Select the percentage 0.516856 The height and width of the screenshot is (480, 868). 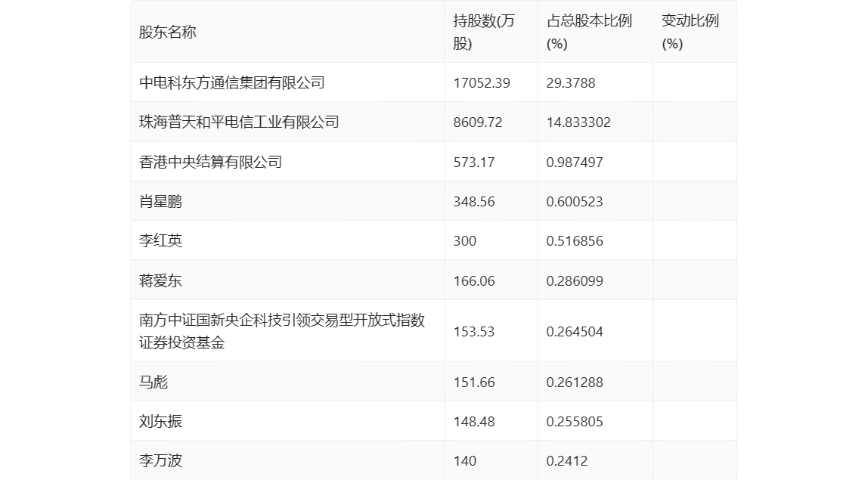pyautogui.click(x=575, y=241)
